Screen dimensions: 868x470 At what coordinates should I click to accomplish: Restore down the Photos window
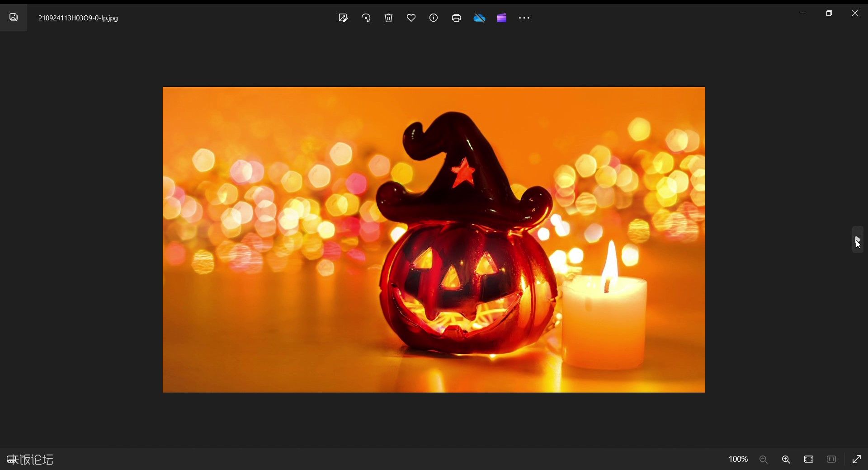(829, 13)
